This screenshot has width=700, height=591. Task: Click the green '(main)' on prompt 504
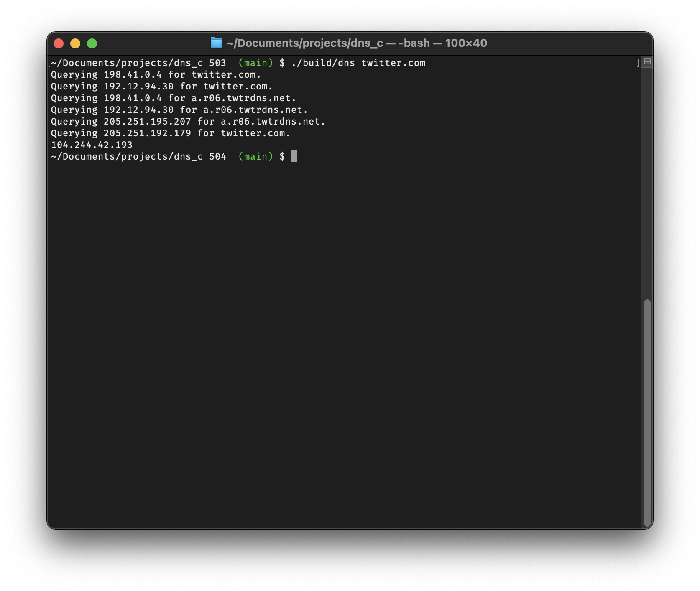pos(255,157)
